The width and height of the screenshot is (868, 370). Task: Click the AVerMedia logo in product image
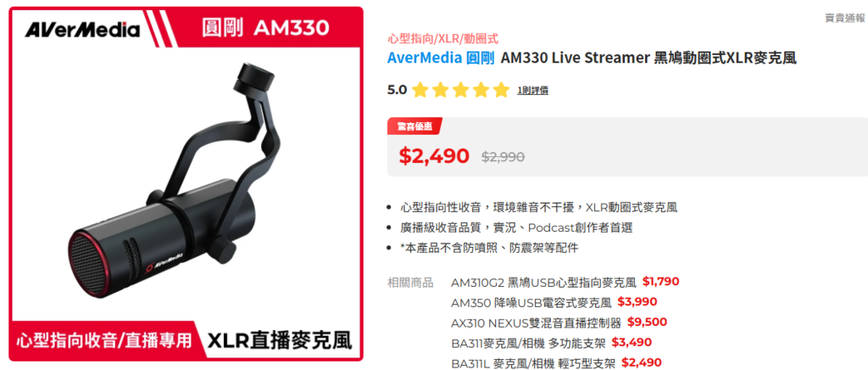click(82, 30)
